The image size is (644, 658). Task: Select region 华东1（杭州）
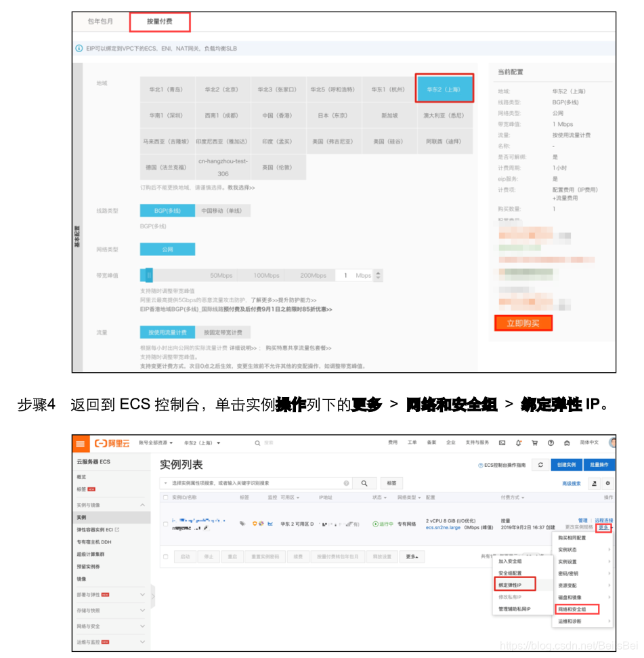coord(388,89)
